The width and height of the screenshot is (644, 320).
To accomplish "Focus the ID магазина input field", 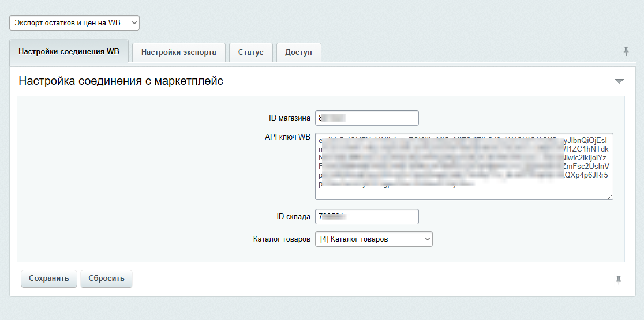I will [366, 118].
